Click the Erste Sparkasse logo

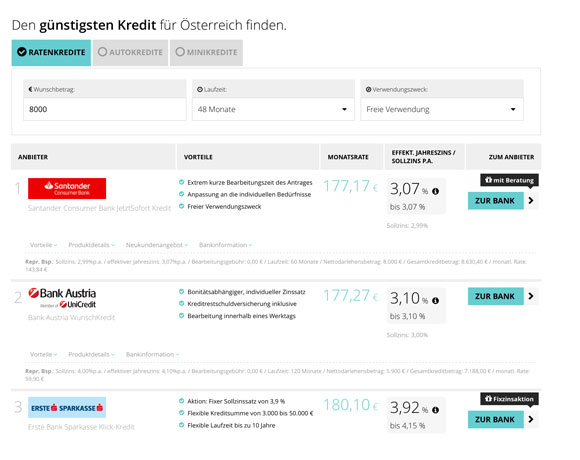pyautogui.click(x=67, y=407)
